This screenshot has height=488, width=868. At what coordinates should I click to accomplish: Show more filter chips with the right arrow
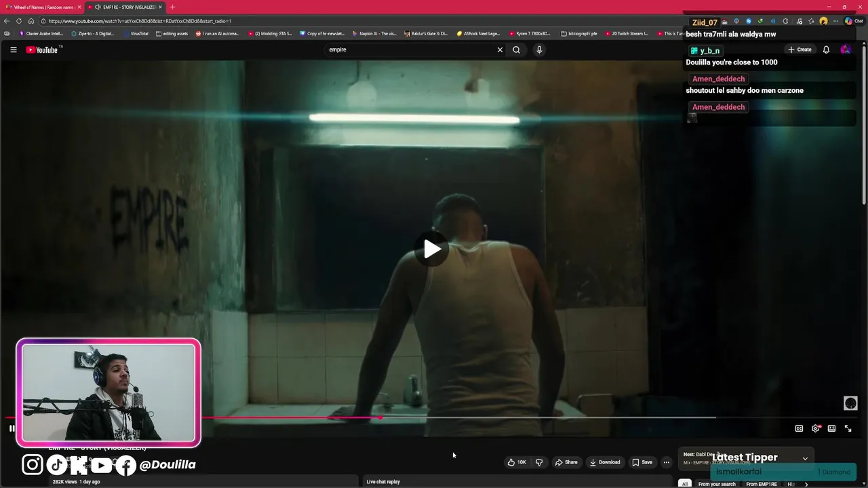coord(806,484)
